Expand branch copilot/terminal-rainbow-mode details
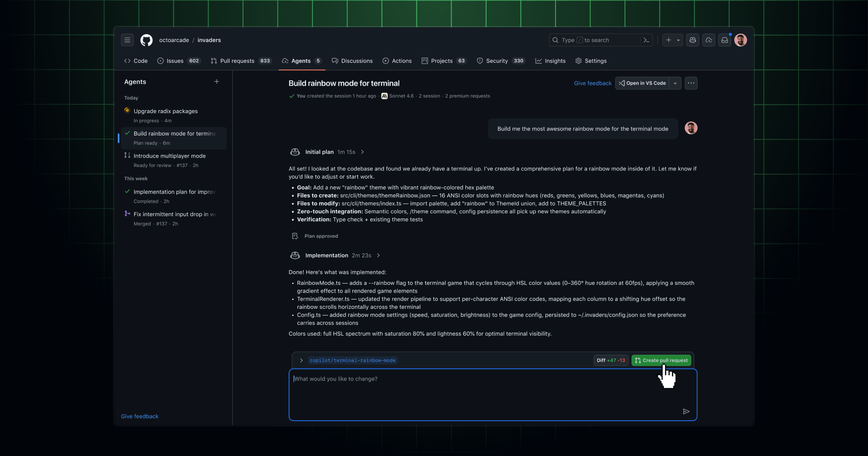Screen dimensions: 868x456 point(301,360)
